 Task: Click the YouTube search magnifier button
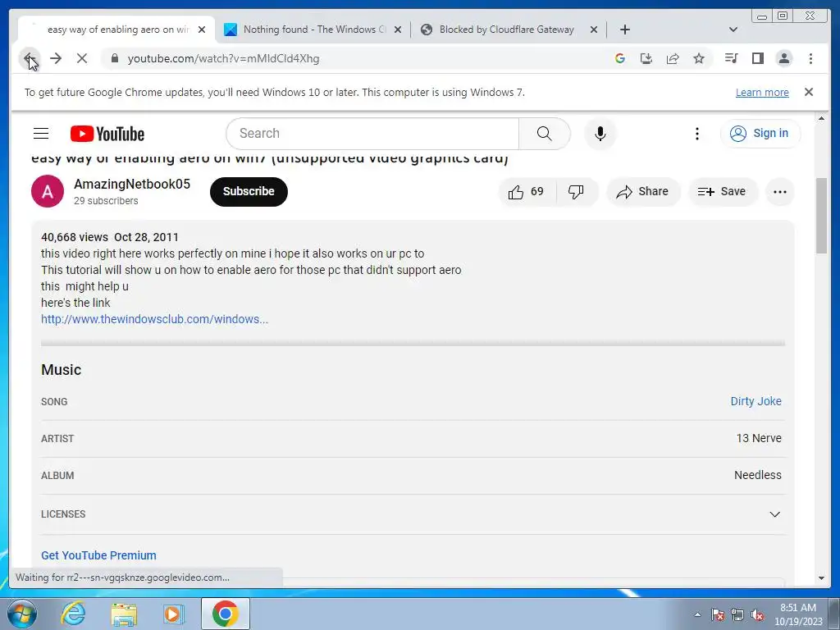click(545, 134)
